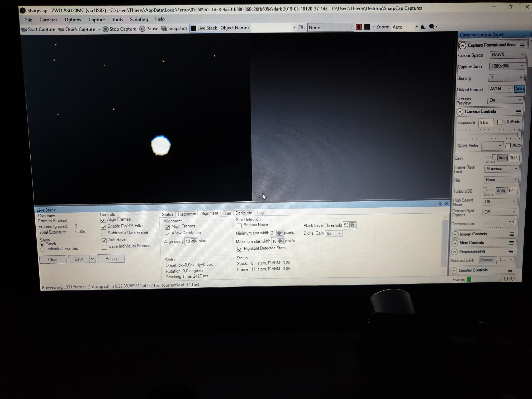Open the Scripting menu
Viewport: 532px width, 399px height.
point(139,20)
